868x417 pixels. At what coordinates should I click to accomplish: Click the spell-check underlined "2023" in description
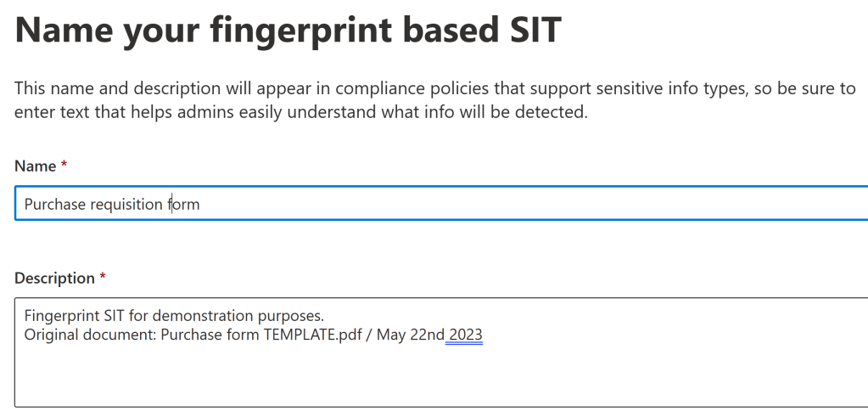pyautogui.click(x=466, y=335)
